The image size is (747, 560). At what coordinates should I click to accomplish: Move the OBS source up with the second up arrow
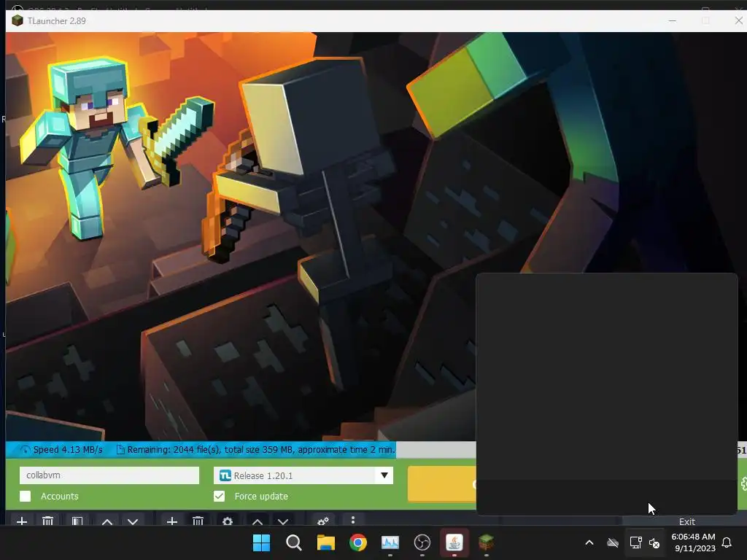[x=258, y=522]
